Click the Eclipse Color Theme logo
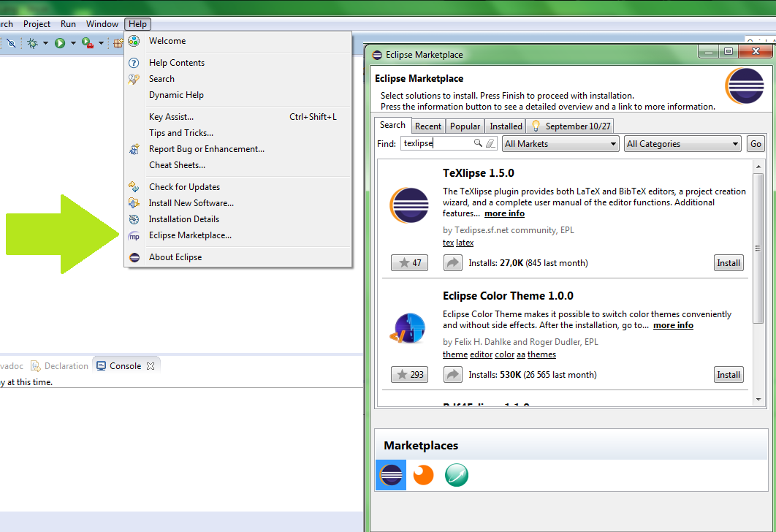 pyautogui.click(x=408, y=328)
